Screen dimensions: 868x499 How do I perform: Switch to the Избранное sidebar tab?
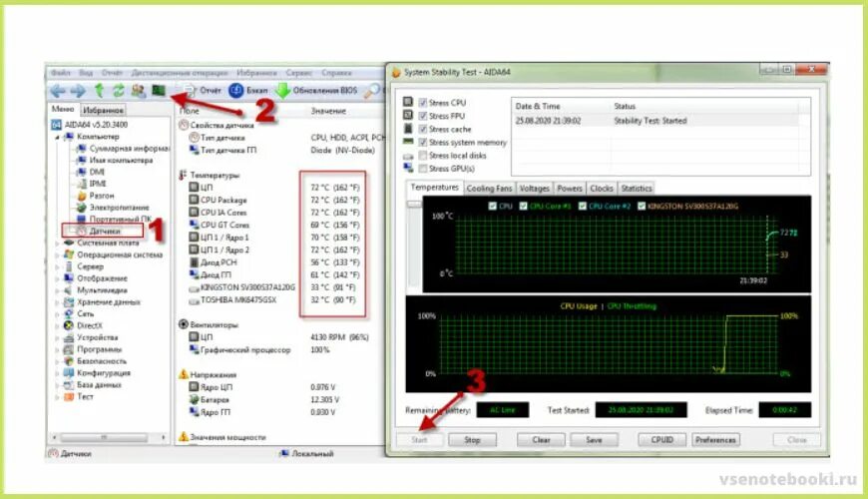click(x=103, y=110)
